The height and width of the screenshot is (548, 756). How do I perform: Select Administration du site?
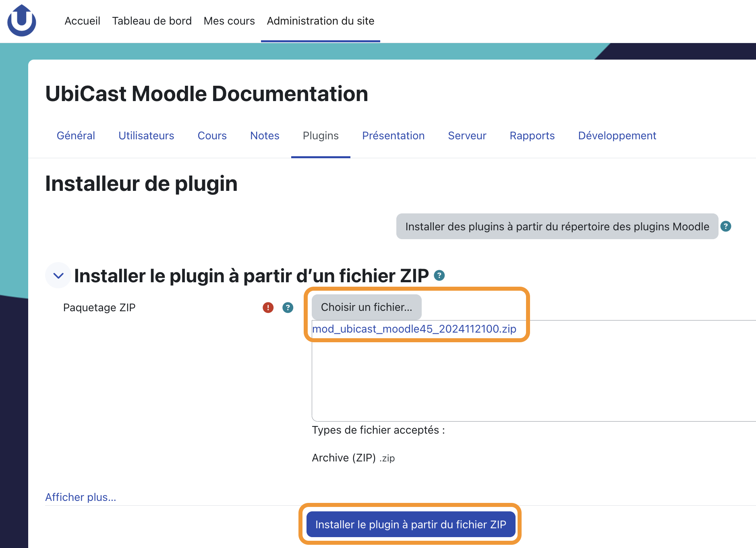pos(321,21)
